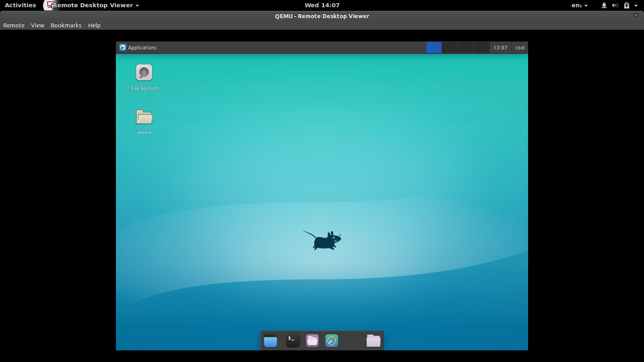Switch to the second workspace
This screenshot has width=644, height=362.
click(x=450, y=47)
